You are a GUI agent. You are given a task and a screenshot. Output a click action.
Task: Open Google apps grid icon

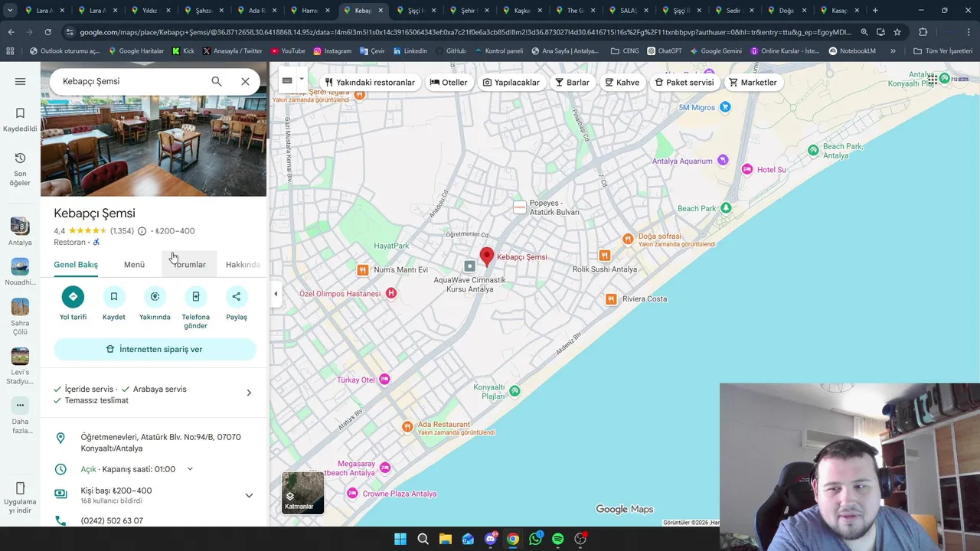[x=933, y=80]
